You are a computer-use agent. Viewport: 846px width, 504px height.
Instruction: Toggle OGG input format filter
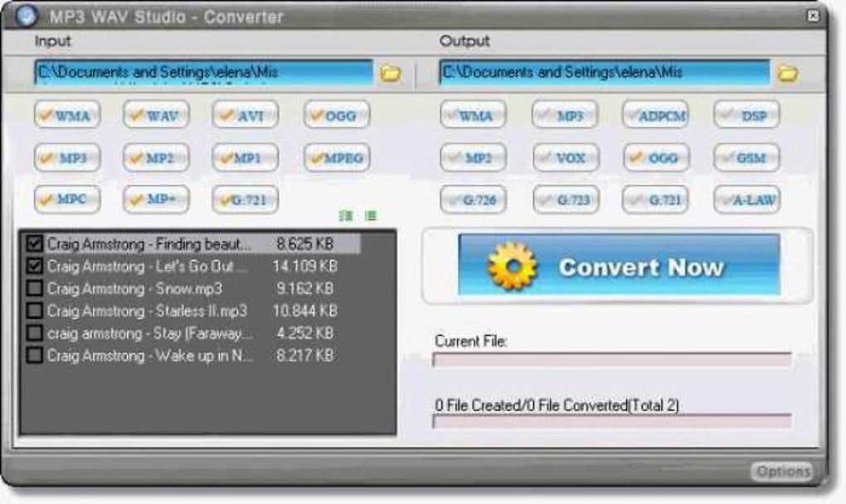coord(337,115)
